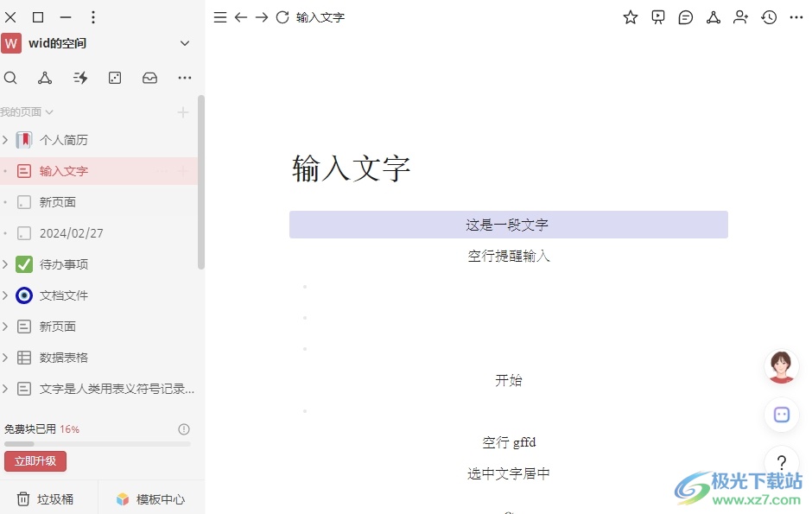The image size is (812, 514).
Task: Click the free blocks info icon
Action: [184, 429]
